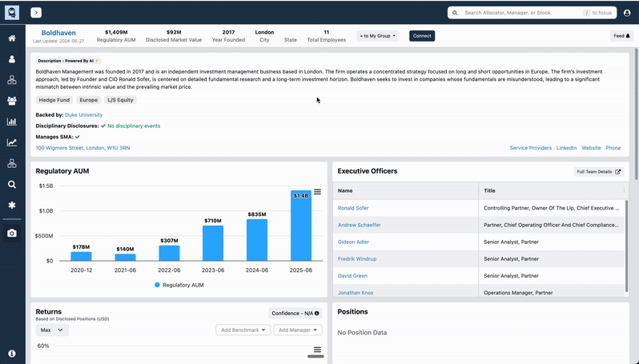This screenshot has width=639, height=364.
Task: Open the info icon at sidebar bottom
Action: pos(12,353)
